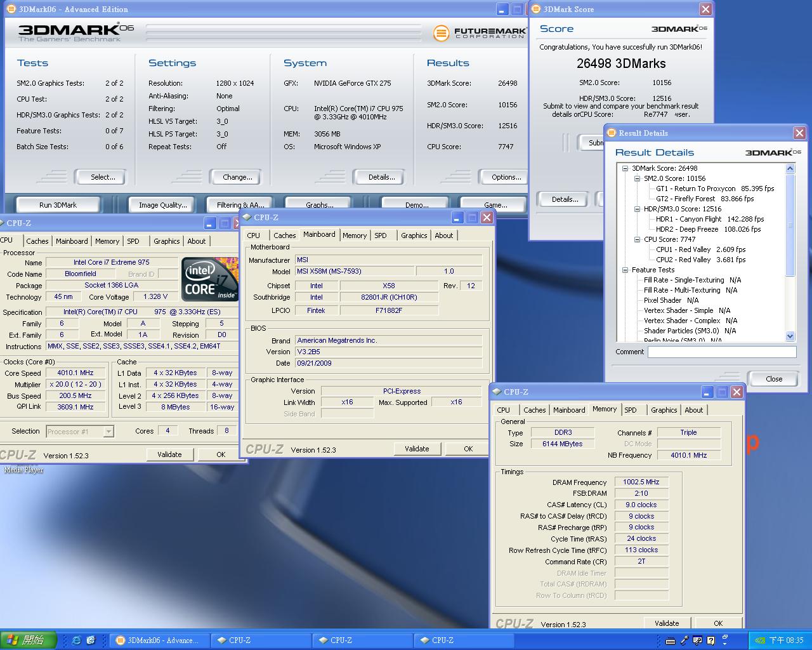812x650 pixels.
Task: Click the Run 3DMark button
Action: pos(58,204)
